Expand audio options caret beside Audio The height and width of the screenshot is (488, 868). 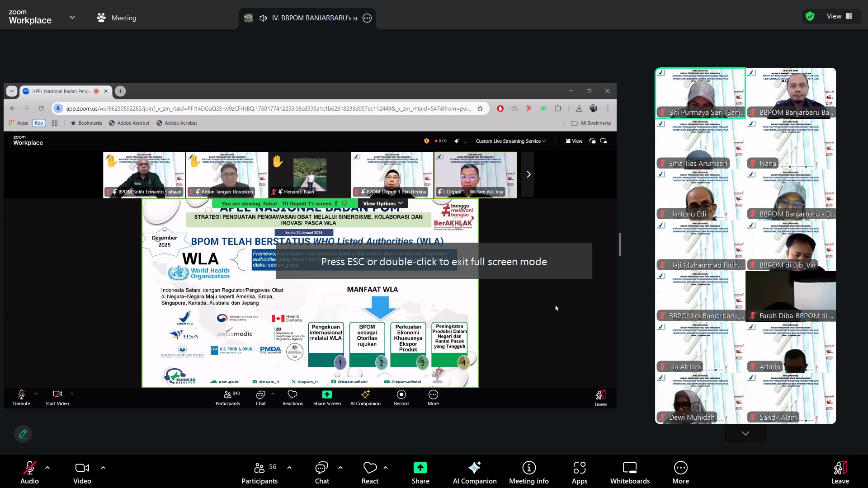[47, 468]
